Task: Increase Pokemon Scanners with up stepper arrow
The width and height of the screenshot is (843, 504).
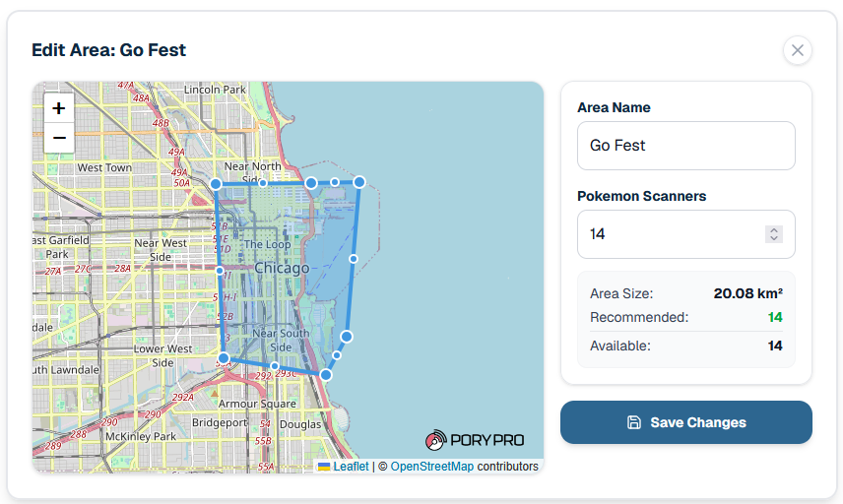Action: 774,230
